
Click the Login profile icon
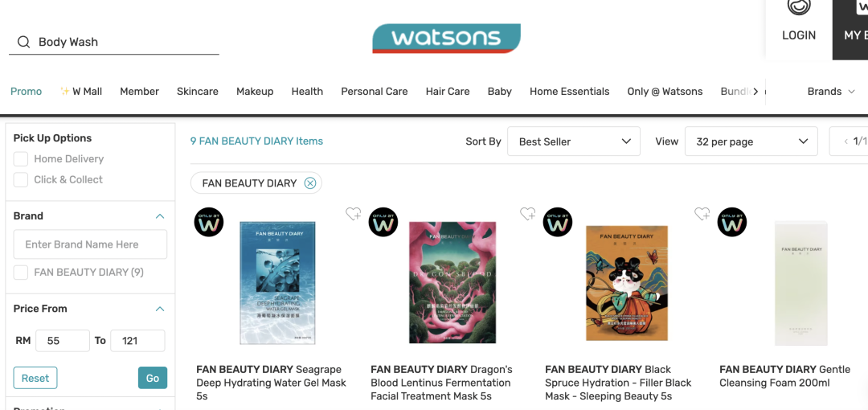coord(798,6)
